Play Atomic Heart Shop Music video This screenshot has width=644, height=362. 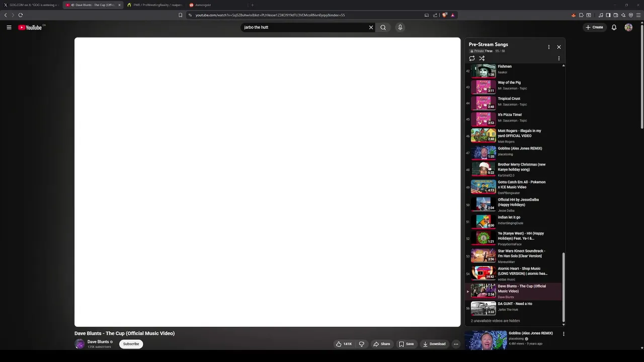(513, 274)
